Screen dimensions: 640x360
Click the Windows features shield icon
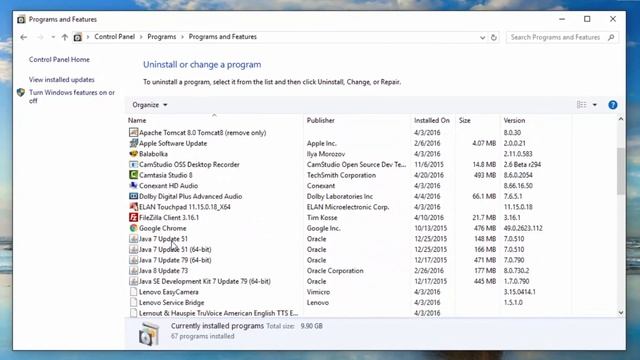point(21,93)
